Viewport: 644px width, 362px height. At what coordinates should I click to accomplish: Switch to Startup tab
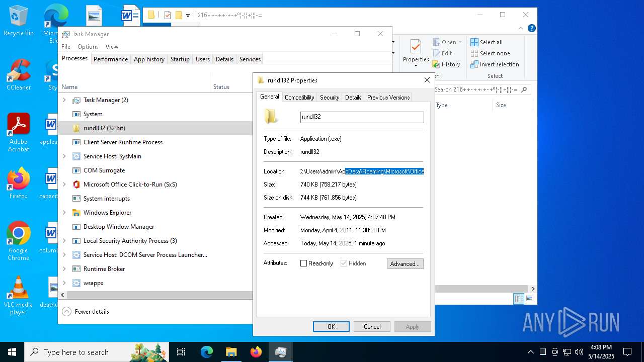pyautogui.click(x=180, y=59)
